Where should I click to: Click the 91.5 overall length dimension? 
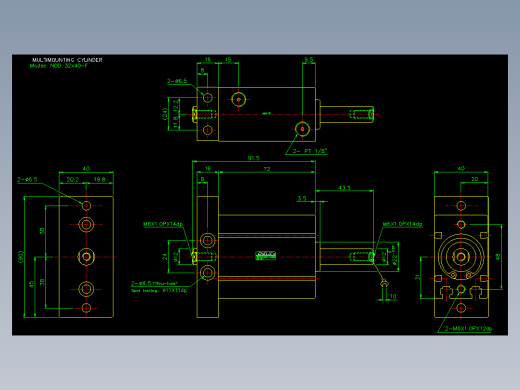(x=254, y=158)
